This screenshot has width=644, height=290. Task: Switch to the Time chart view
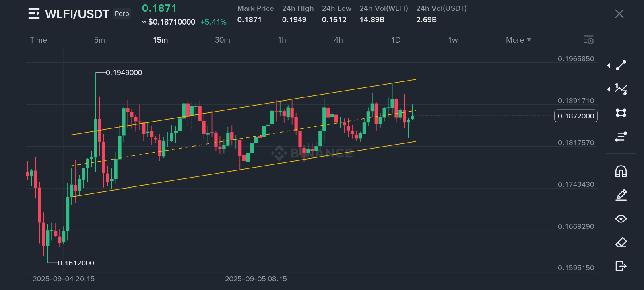tap(38, 40)
